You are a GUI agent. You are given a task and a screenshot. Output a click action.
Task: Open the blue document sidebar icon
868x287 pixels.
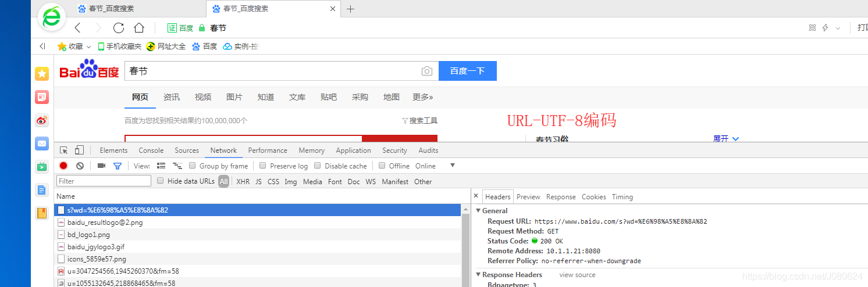(42, 190)
